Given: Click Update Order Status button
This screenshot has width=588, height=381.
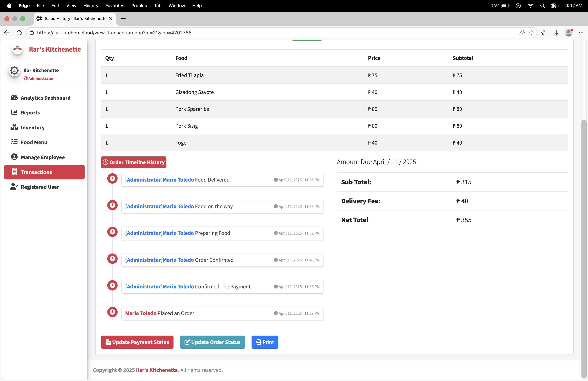Looking at the screenshot, I should tap(212, 342).
